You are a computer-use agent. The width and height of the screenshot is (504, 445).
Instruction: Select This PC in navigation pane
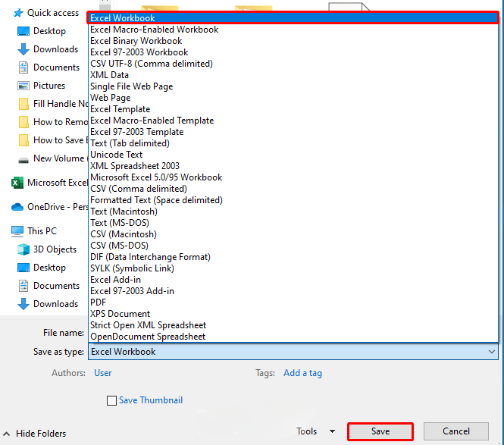click(42, 231)
